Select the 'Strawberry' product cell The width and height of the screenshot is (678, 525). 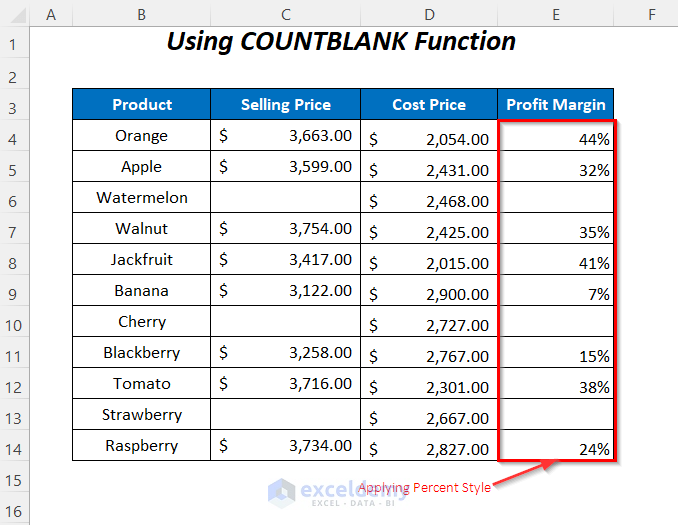point(141,414)
